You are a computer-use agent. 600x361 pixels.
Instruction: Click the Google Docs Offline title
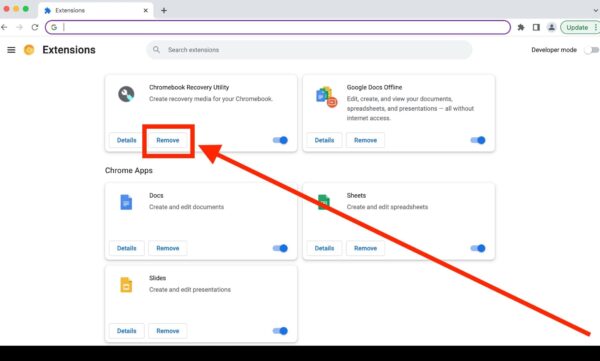click(374, 87)
